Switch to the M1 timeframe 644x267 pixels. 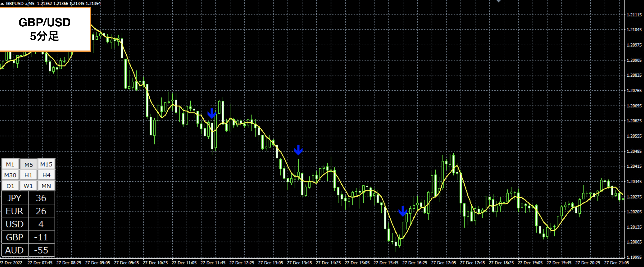point(10,164)
